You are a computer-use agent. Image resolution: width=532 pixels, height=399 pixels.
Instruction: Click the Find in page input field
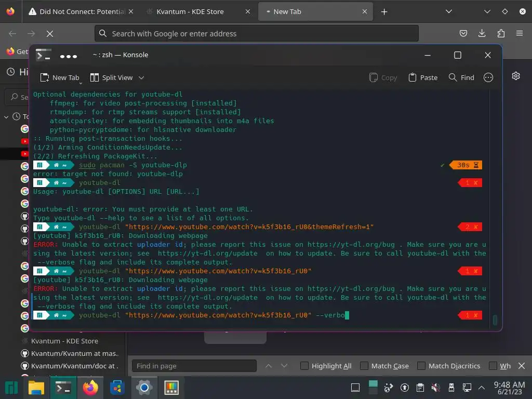[194, 366]
